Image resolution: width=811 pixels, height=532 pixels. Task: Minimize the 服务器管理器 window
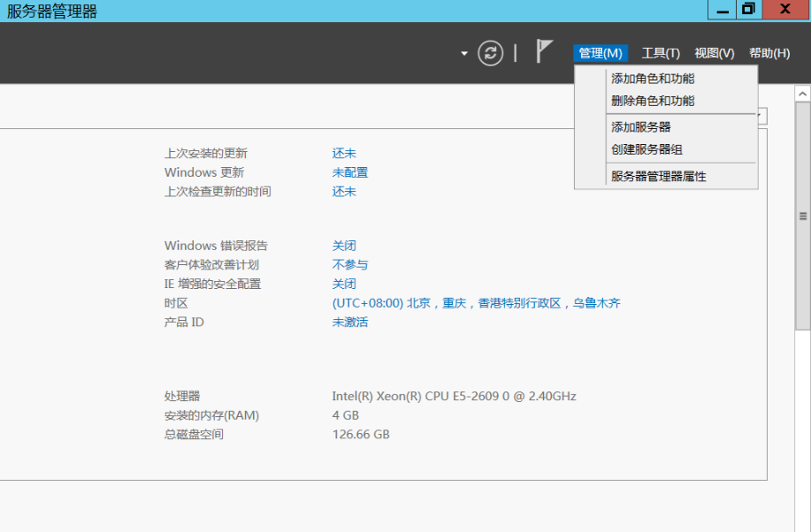723,10
